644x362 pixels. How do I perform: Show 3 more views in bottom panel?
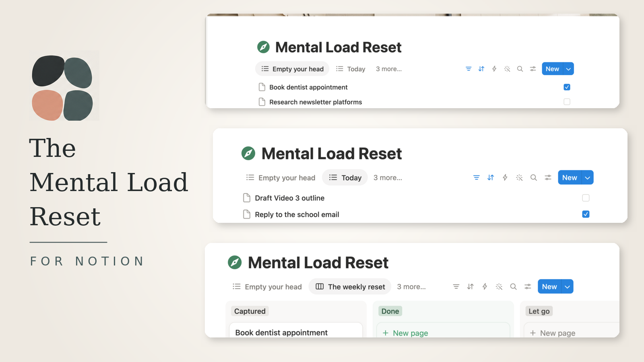coord(411,286)
